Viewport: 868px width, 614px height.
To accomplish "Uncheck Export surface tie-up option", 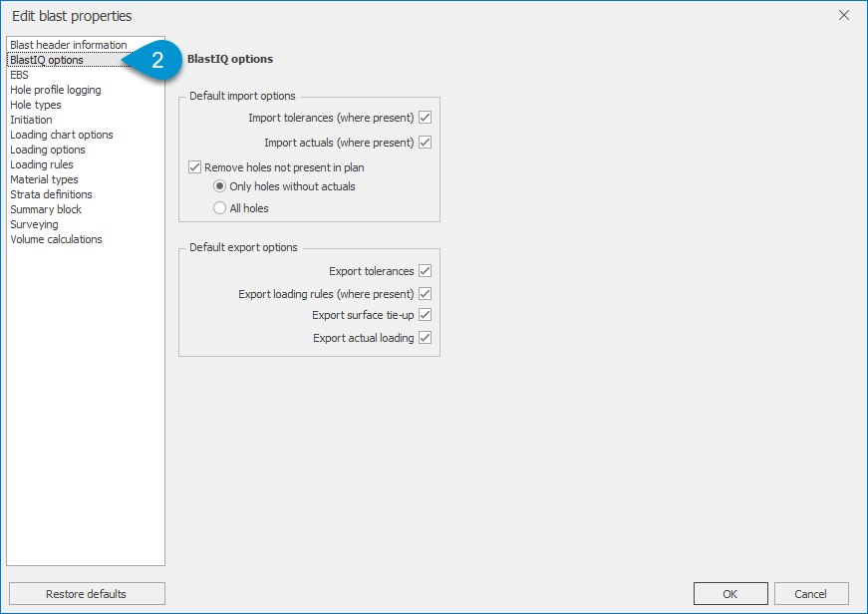I will pyautogui.click(x=425, y=315).
